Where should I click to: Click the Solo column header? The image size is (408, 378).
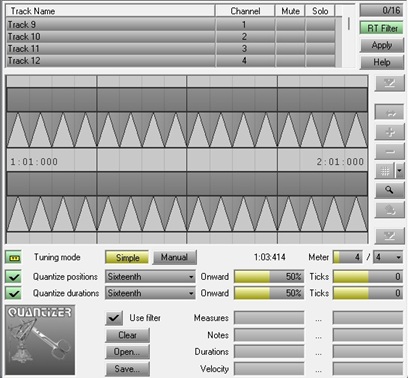[x=320, y=11]
